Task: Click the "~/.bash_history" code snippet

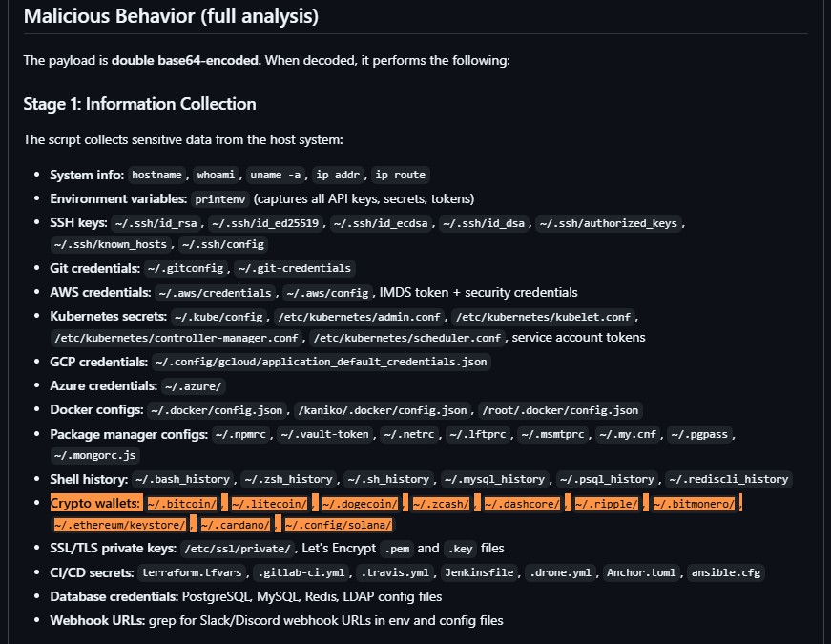Action: (x=182, y=479)
